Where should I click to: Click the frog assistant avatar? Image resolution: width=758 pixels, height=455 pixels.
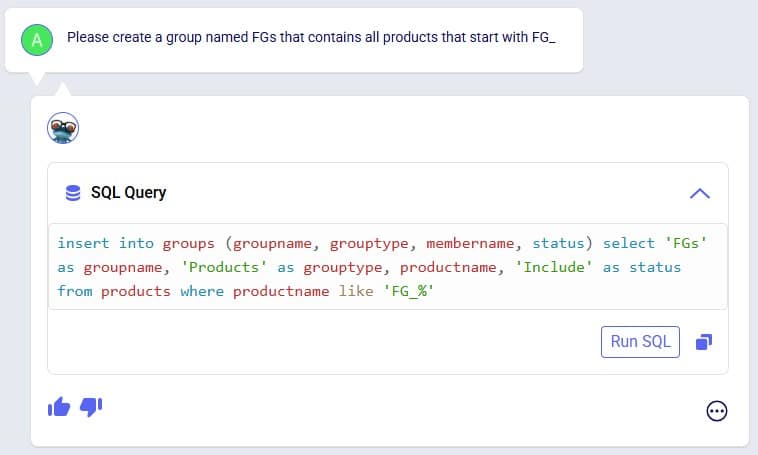coord(63,128)
